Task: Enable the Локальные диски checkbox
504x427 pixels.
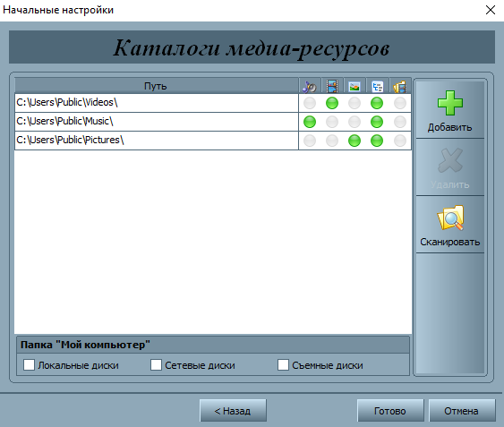Action: 29,365
